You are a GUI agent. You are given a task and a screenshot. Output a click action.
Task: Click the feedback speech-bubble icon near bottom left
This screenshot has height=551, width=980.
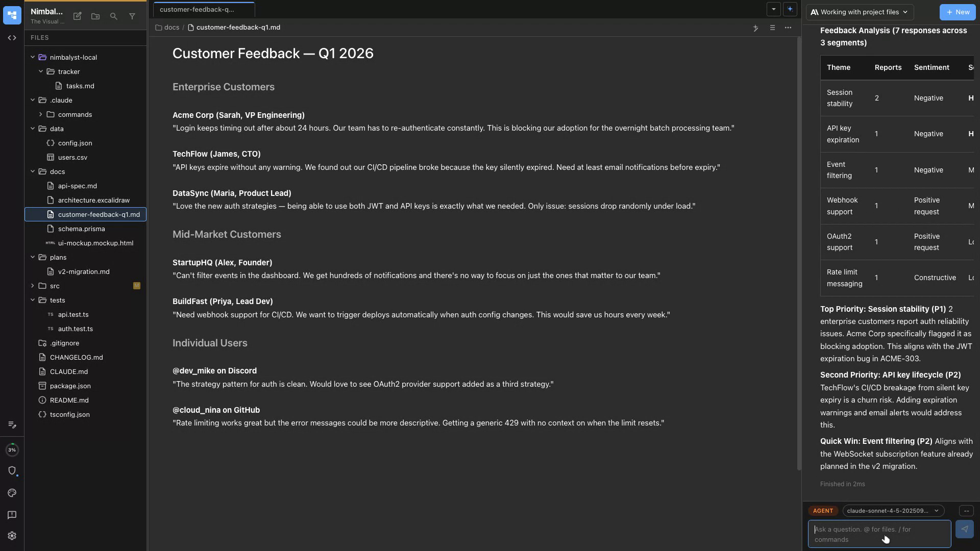(12, 515)
